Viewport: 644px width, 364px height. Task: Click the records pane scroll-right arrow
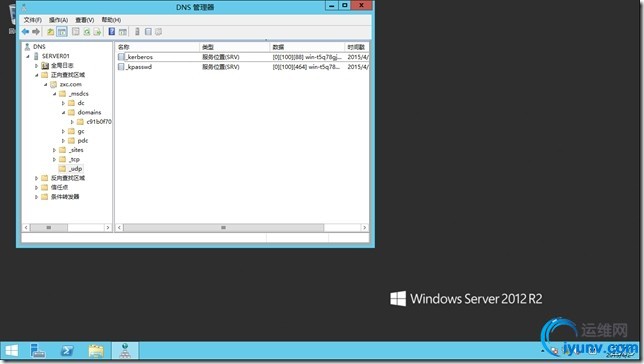click(365, 228)
